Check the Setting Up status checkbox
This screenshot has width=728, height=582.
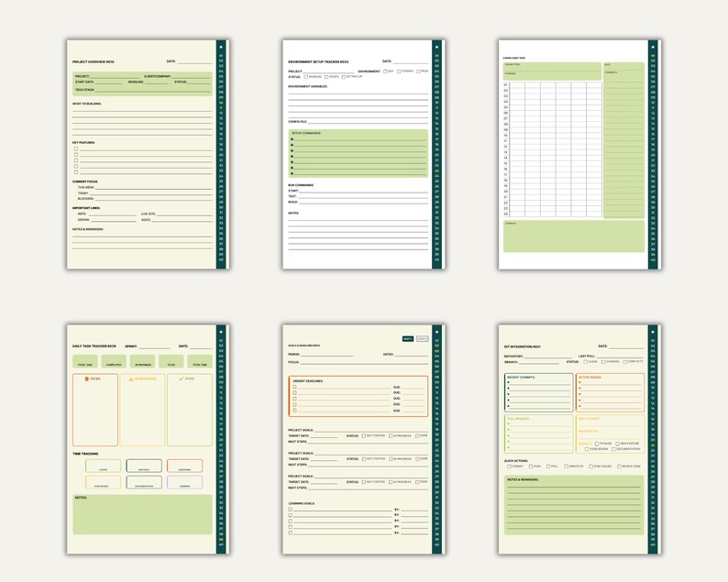point(344,77)
